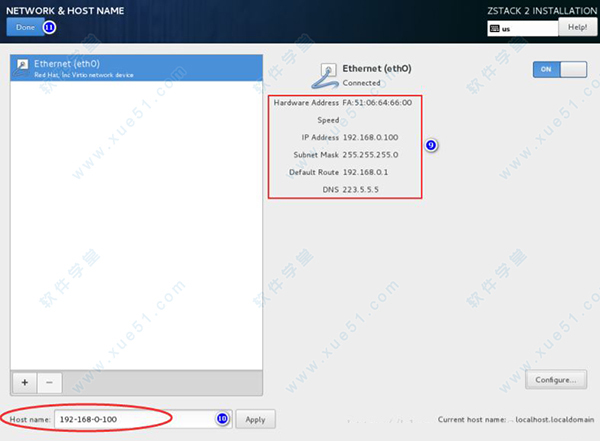Remove selected device with minus button
Screen dimensions: 600x441
[50, 381]
